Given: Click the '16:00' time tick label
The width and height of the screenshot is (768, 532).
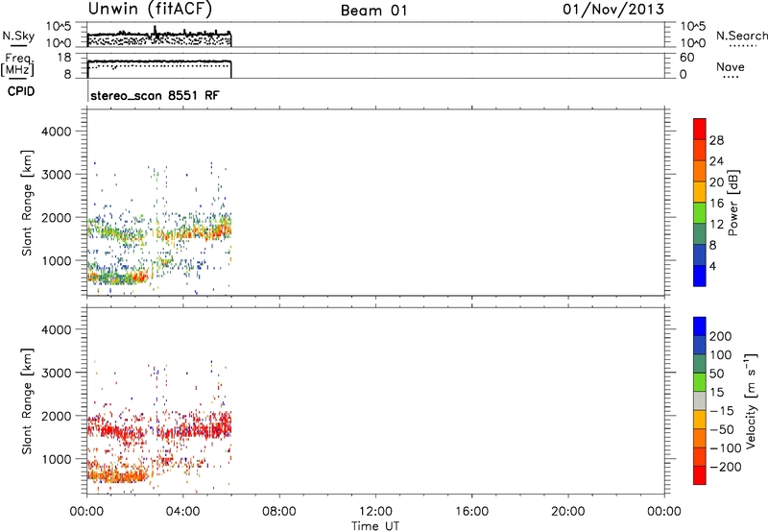Looking at the screenshot, I should pos(471,512).
